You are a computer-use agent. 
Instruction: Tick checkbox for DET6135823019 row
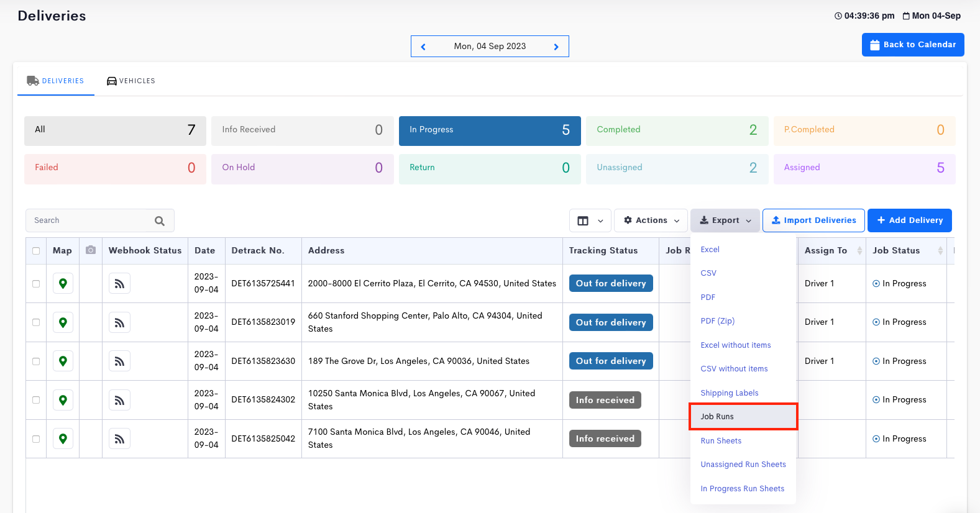pos(36,322)
